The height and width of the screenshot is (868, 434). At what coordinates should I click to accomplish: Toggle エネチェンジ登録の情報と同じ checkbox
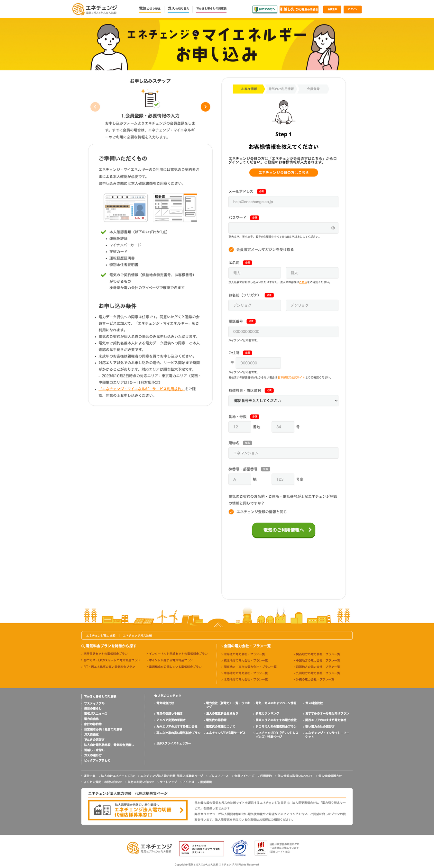tap(231, 512)
